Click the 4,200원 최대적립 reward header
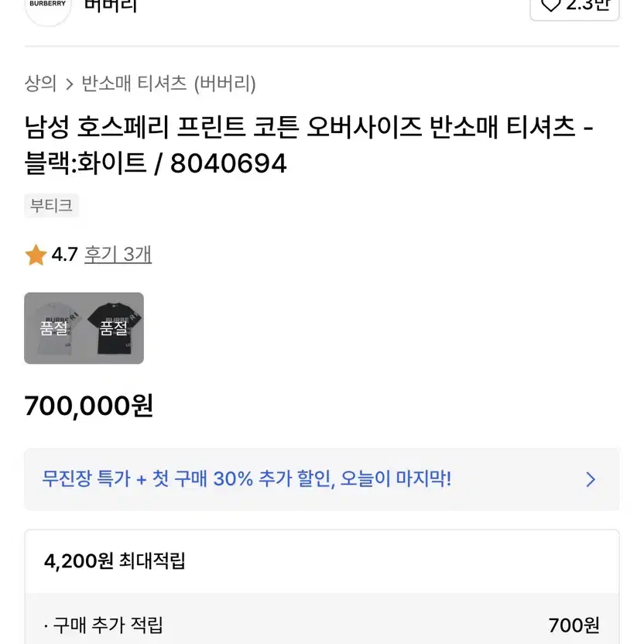Image resolution: width=644 pixels, height=644 pixels. [x=115, y=560]
